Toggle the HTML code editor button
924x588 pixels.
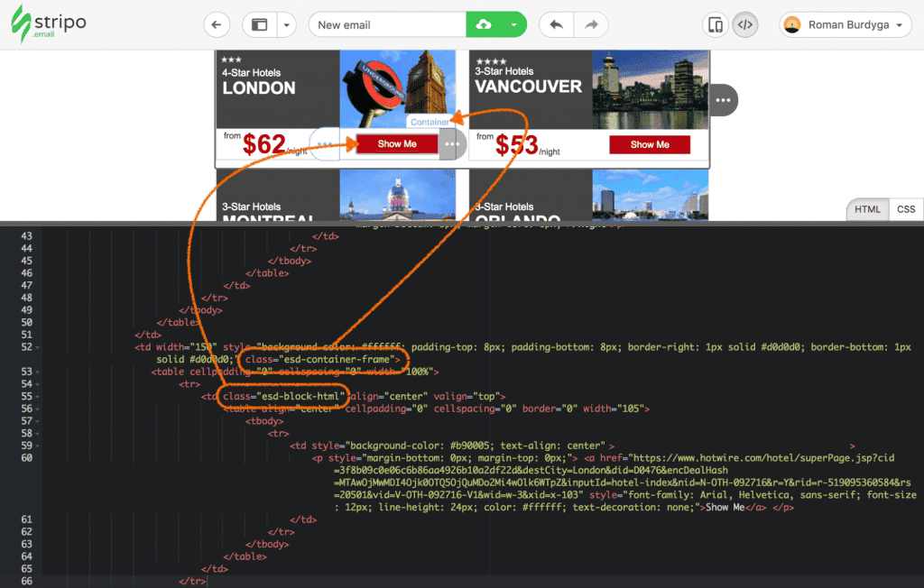pos(744,25)
